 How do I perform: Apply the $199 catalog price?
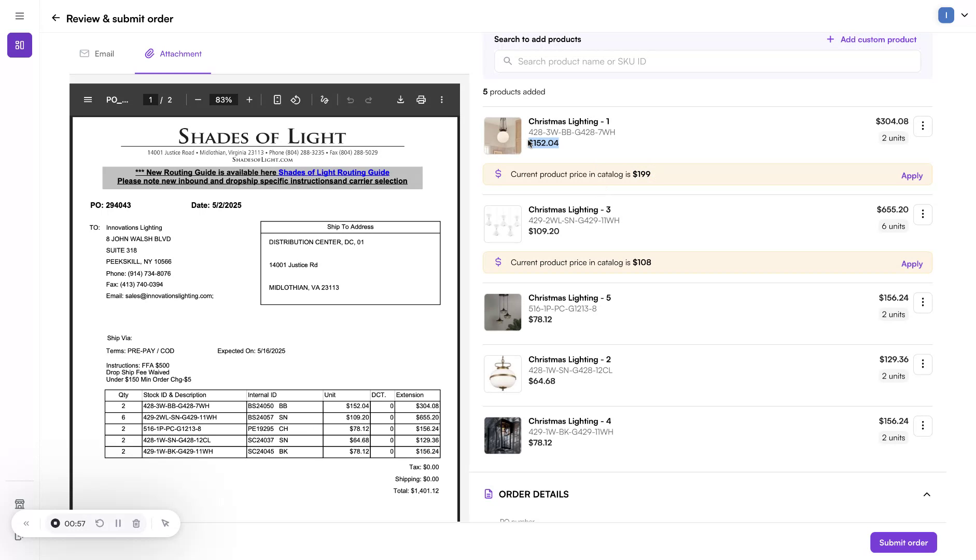pos(911,175)
